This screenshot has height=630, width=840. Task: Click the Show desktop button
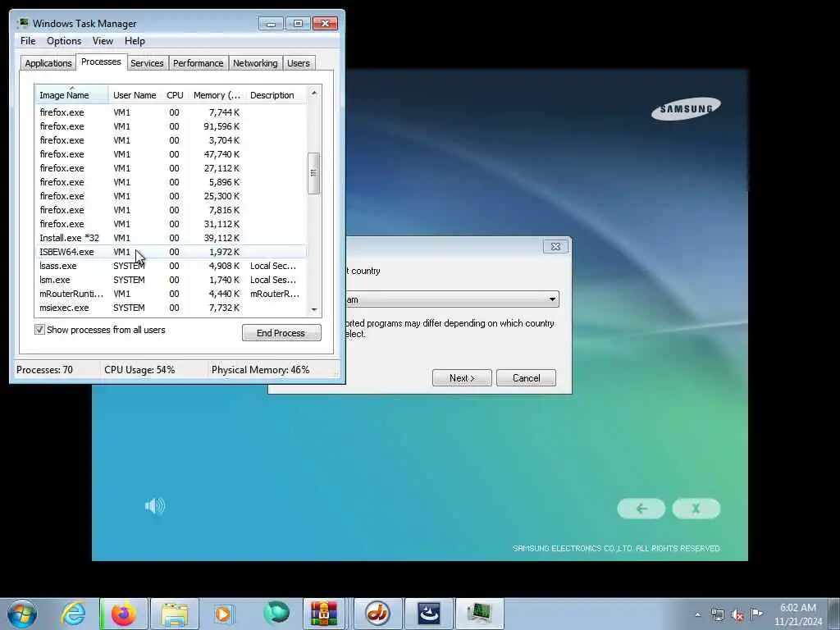[x=834, y=614]
